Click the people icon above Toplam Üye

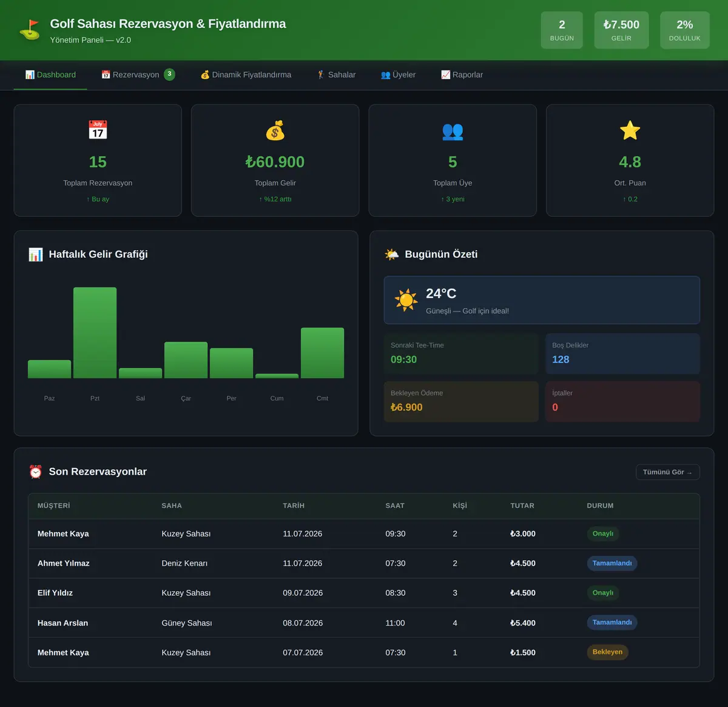coord(453,130)
